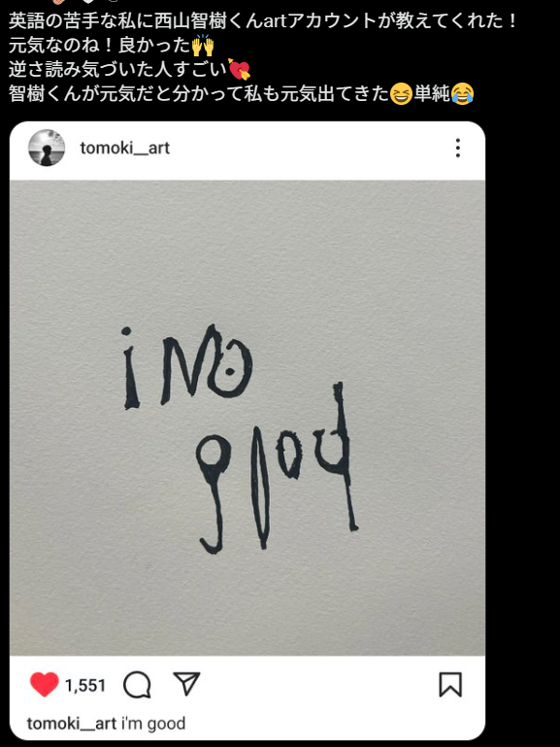Click the first line of Japanese tweet text

[x=263, y=21]
